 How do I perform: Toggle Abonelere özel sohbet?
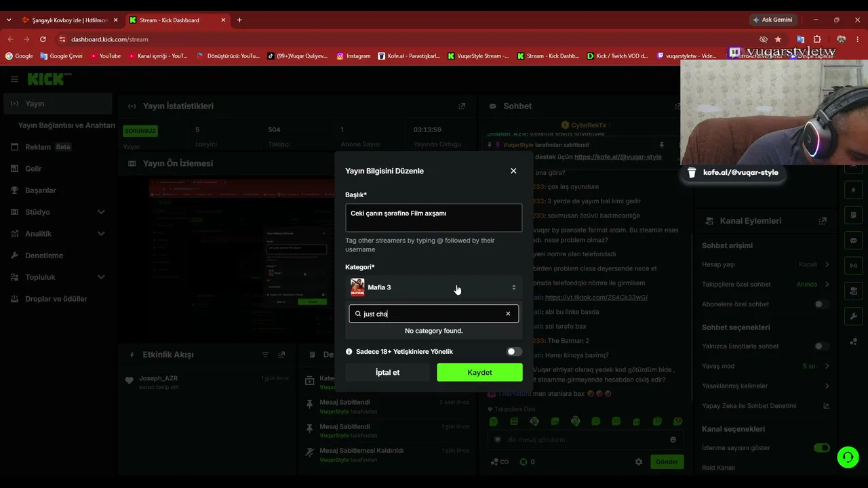821,304
